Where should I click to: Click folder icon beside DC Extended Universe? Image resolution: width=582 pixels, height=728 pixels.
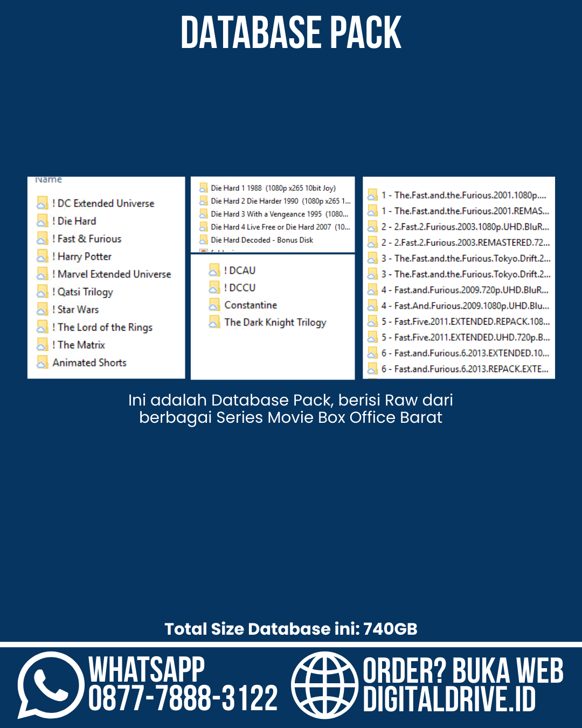pos(43,203)
